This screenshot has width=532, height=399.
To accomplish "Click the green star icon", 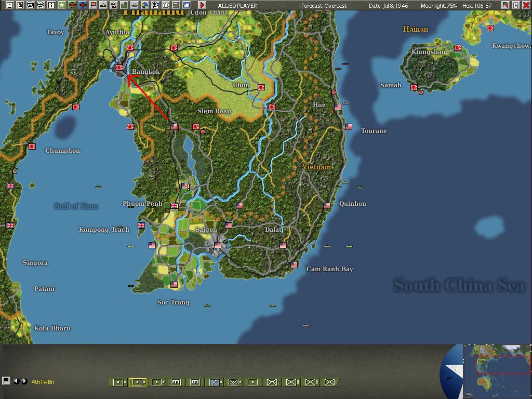I will click(61, 5).
